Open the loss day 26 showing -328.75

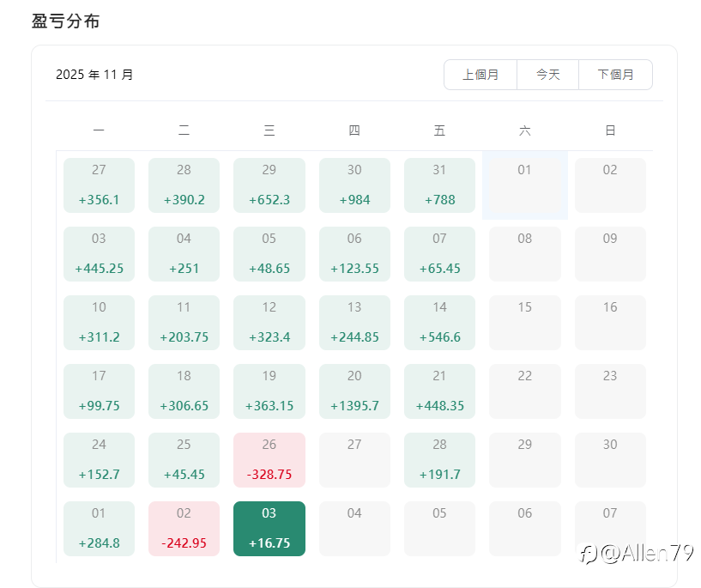pyautogui.click(x=269, y=460)
